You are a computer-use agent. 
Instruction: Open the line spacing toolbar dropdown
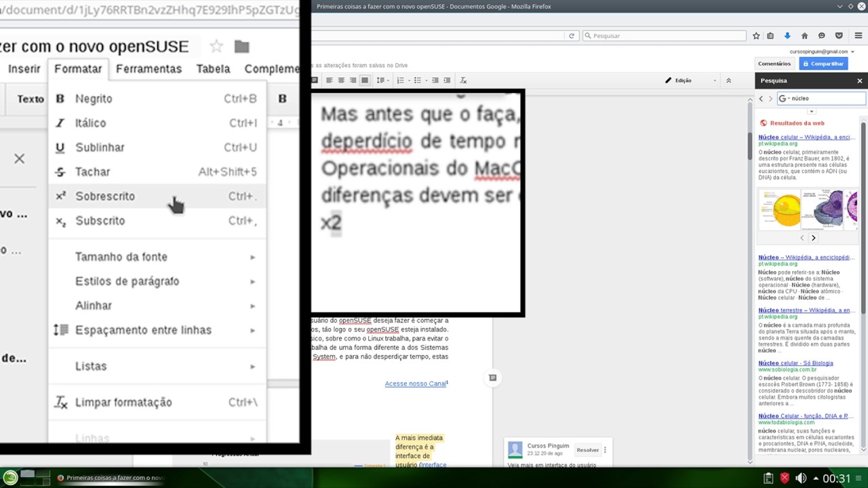click(x=382, y=80)
